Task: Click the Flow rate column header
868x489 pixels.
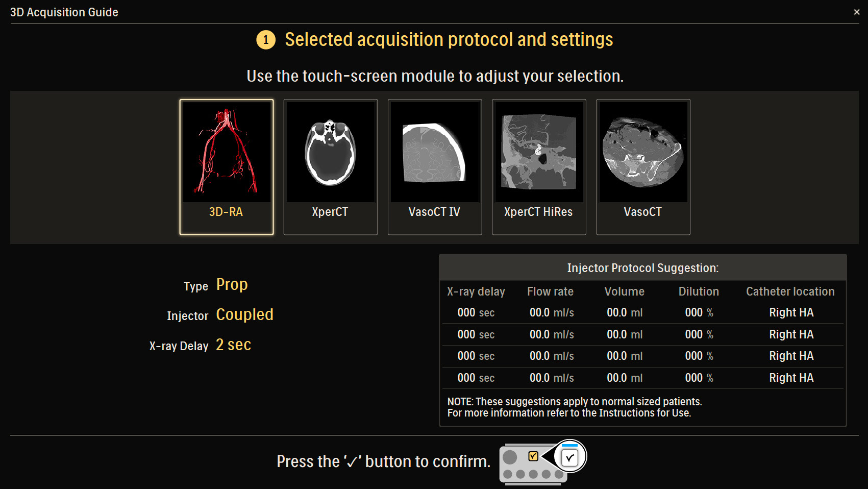Action: pyautogui.click(x=550, y=291)
